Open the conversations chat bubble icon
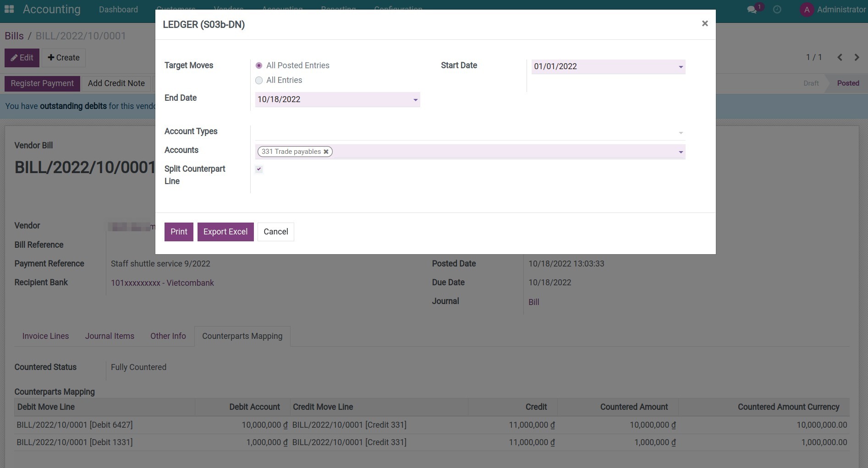 pyautogui.click(x=752, y=10)
